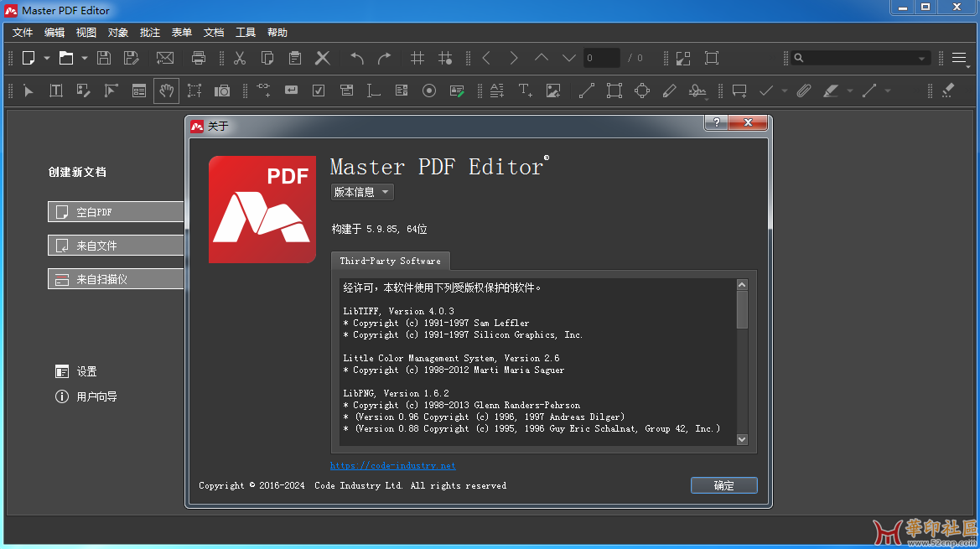Select the radio button form tool
Image resolution: width=980 pixels, height=549 pixels.
pos(428,91)
